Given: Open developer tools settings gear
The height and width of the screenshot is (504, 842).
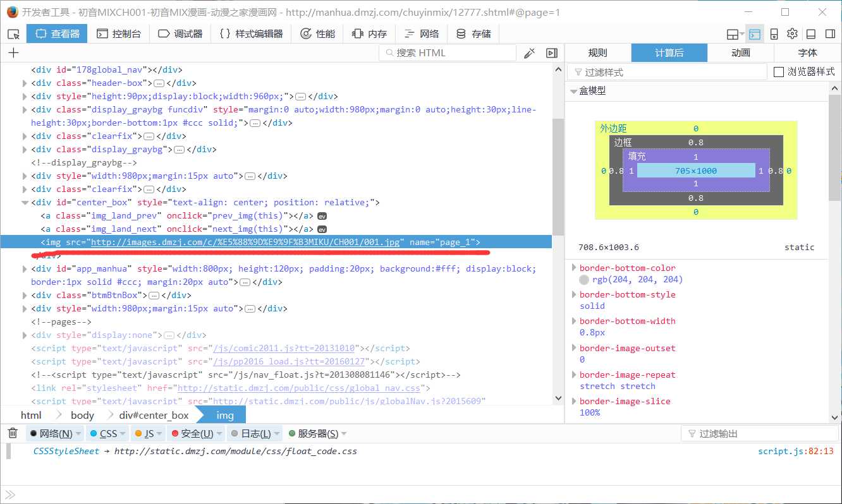Looking at the screenshot, I should [x=792, y=34].
